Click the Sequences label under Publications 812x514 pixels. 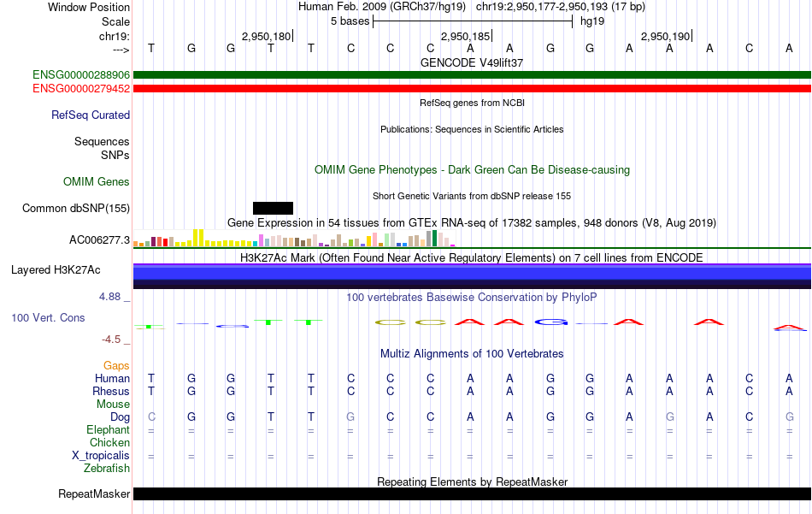(102, 141)
